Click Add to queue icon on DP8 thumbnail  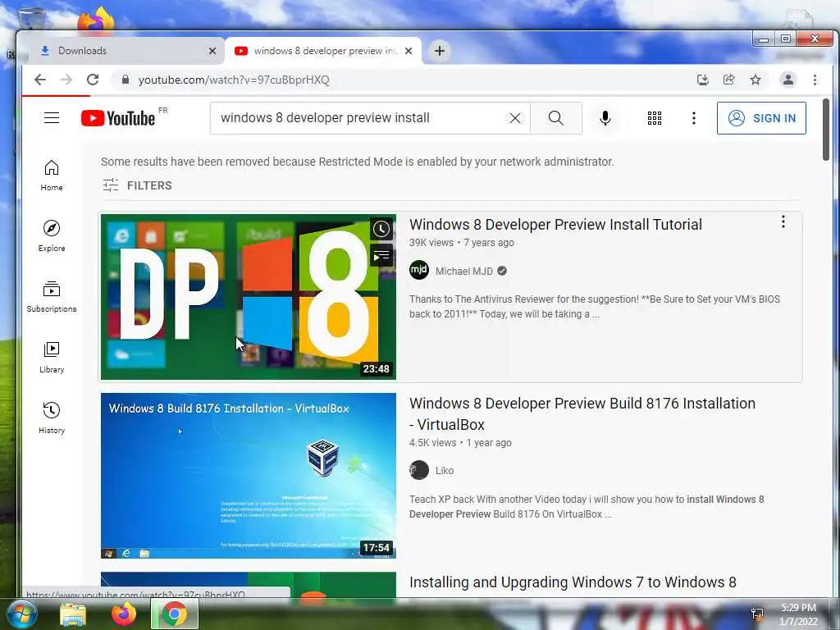(381, 256)
